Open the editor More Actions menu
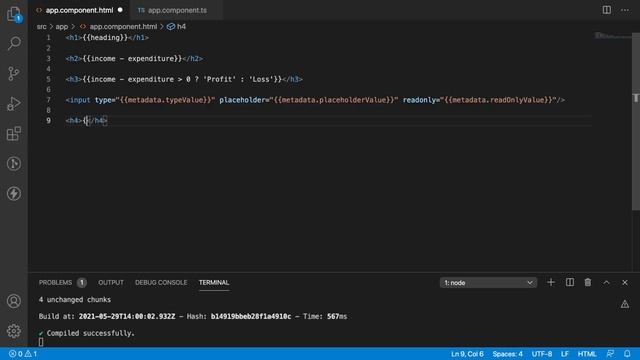Viewport: 640px width, 360px height. click(625, 10)
